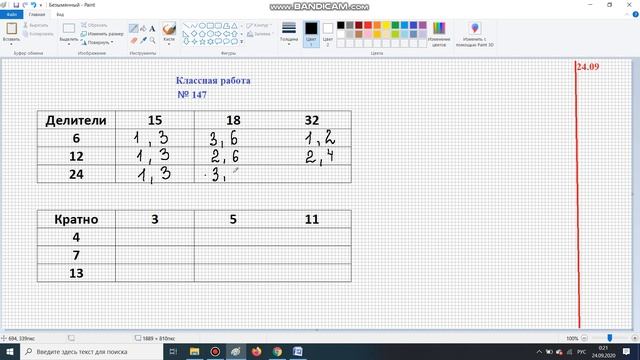The width and height of the screenshot is (640, 360).
Task: Open the Windows Start menu
Action: point(10,351)
